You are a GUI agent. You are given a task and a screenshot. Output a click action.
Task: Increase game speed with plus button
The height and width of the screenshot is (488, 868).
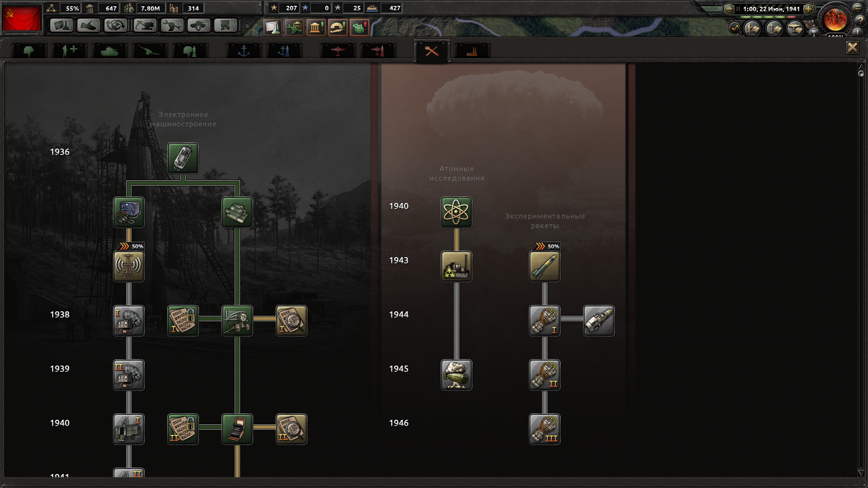point(809,9)
